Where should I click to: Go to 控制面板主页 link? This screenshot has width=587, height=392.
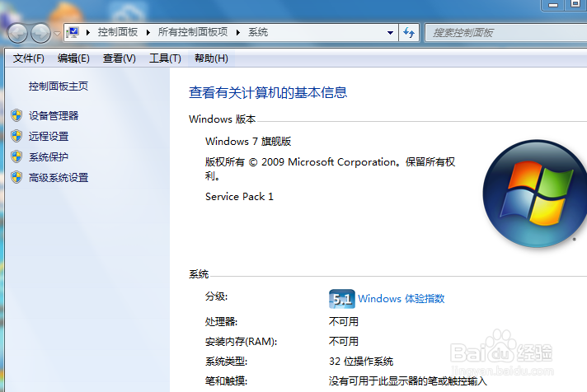[59, 86]
